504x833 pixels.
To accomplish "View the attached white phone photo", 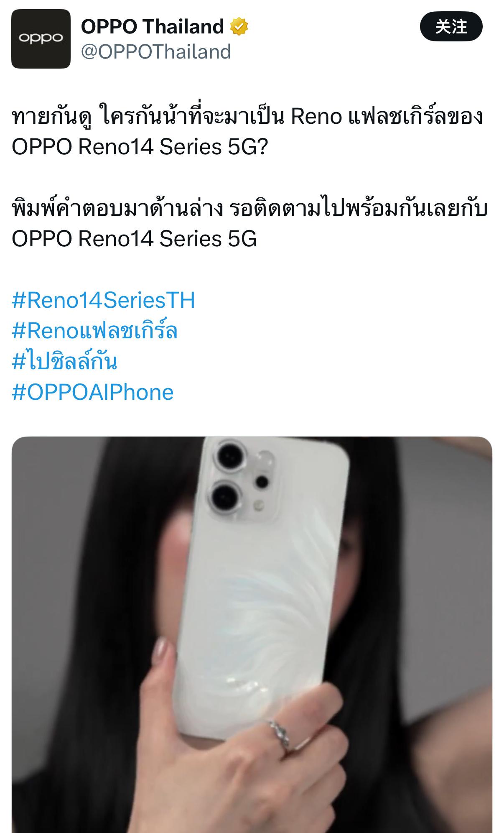I will pyautogui.click(x=252, y=635).
